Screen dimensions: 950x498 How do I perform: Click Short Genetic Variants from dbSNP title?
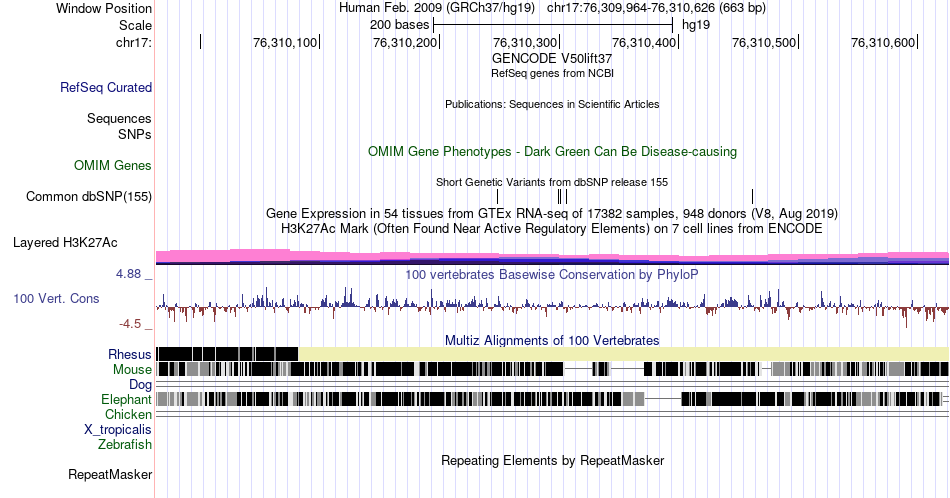click(552, 182)
